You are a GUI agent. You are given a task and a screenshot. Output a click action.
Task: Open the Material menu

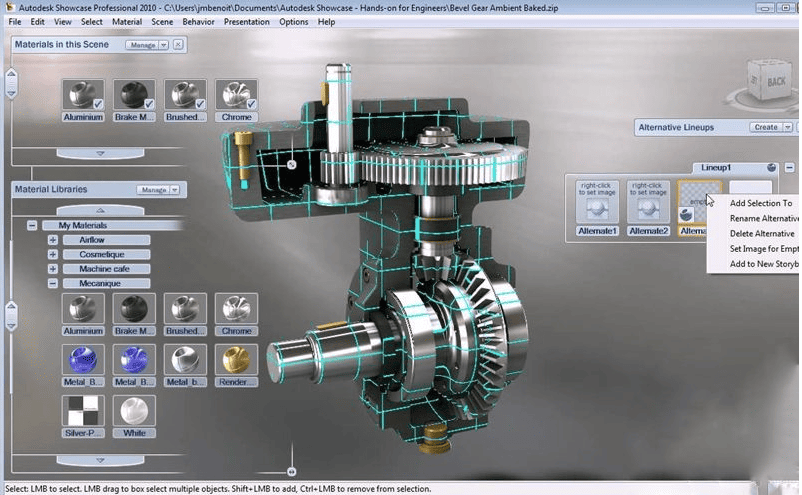127,22
